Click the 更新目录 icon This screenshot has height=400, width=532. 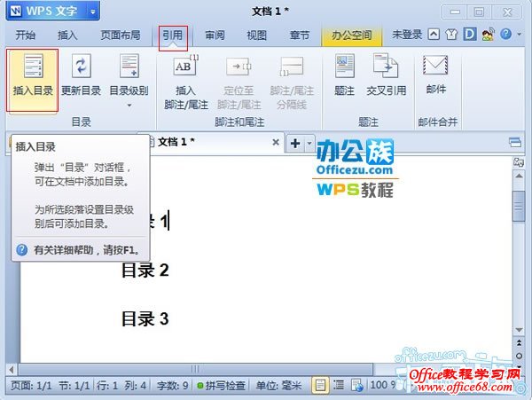[81, 67]
